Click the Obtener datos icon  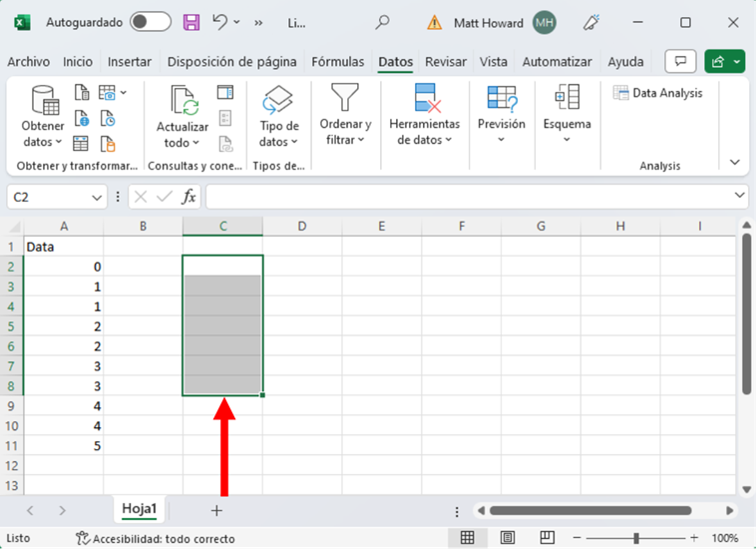pos(43,101)
